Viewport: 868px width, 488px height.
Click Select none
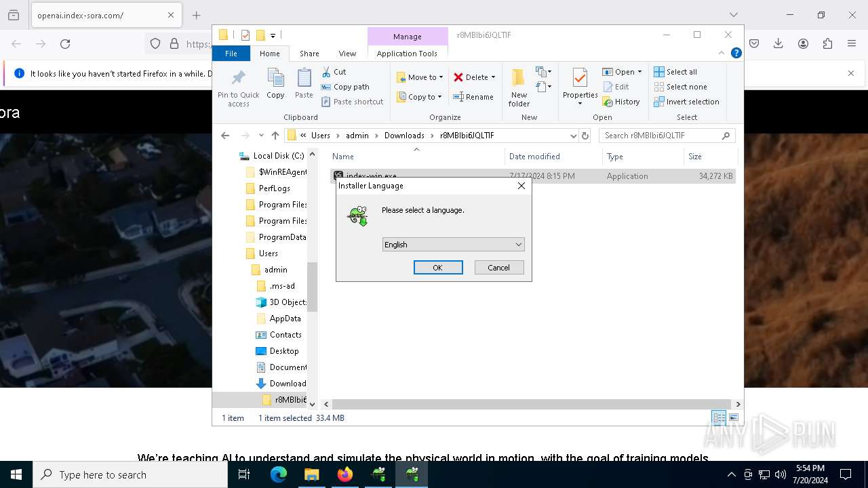[680, 87]
